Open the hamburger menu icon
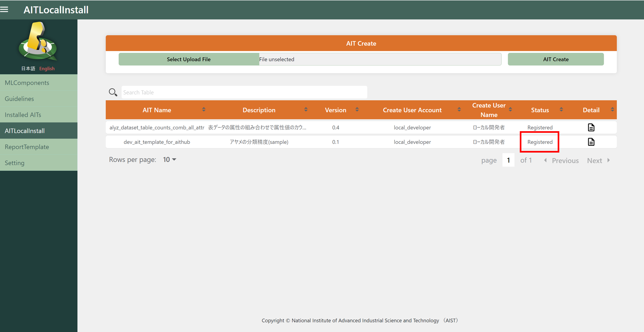The image size is (644, 332). point(4,9)
